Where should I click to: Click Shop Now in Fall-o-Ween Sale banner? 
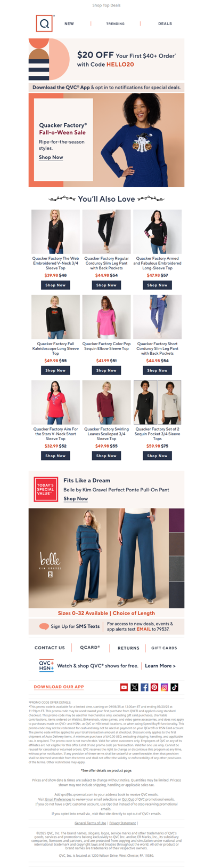click(x=51, y=157)
